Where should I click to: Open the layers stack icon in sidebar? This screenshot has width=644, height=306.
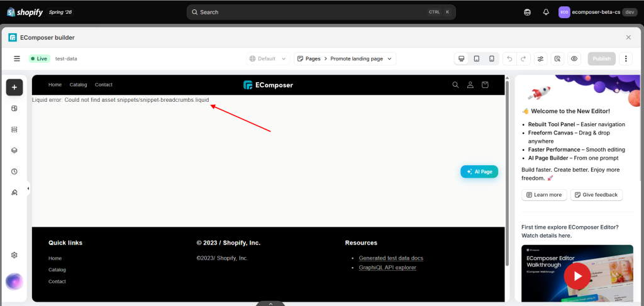point(14,150)
